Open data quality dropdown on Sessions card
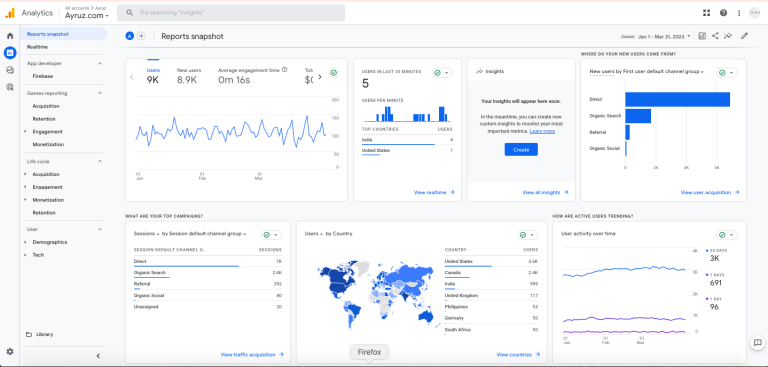The height and width of the screenshot is (367, 768). pyautogui.click(x=271, y=235)
